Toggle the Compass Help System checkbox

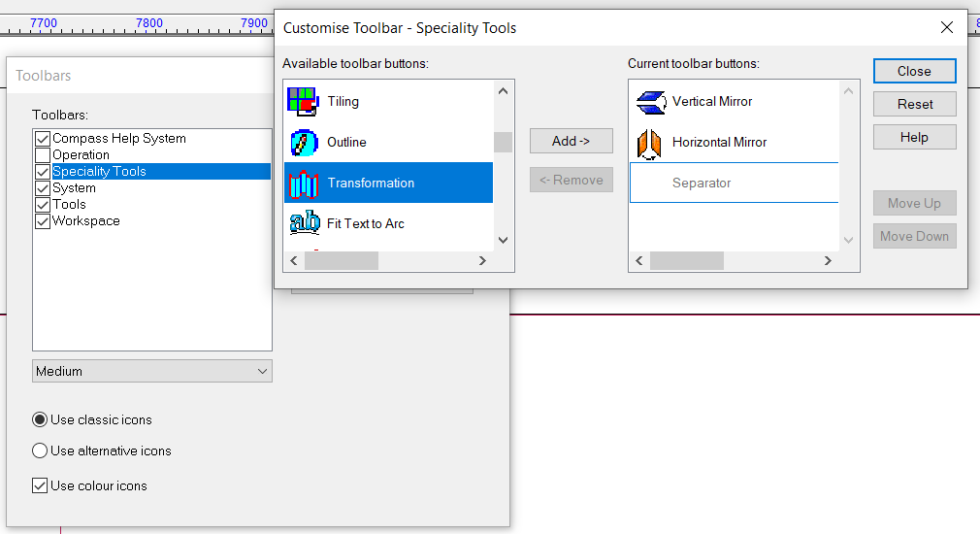point(43,138)
